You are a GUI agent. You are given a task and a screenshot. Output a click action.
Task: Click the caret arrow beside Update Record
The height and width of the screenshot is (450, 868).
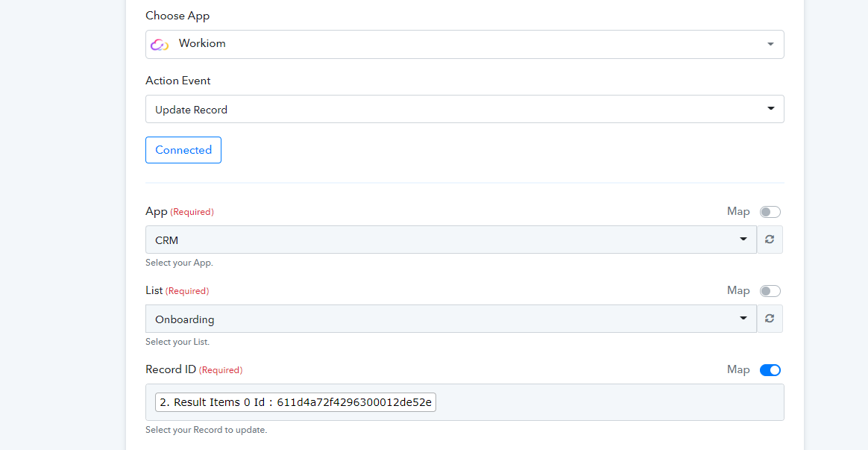point(770,109)
